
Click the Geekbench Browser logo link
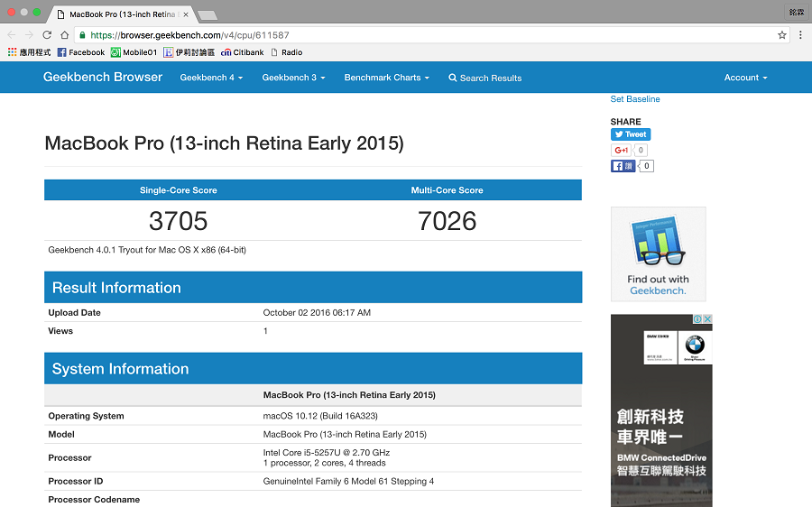click(x=103, y=78)
